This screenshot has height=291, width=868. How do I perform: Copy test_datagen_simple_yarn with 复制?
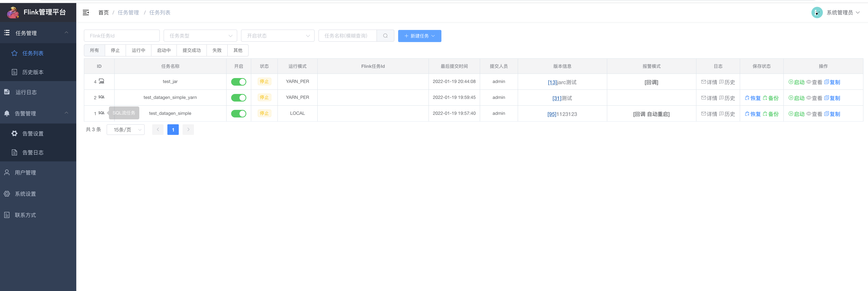[832, 98]
